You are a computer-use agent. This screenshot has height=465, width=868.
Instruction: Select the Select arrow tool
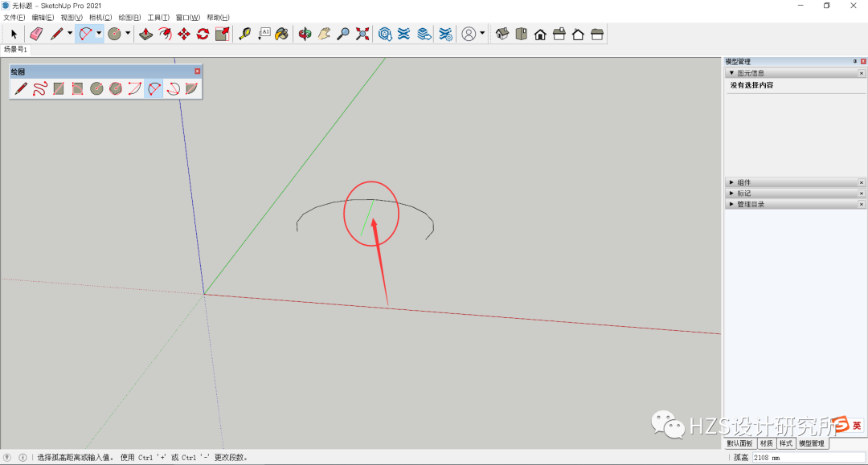pyautogui.click(x=13, y=33)
